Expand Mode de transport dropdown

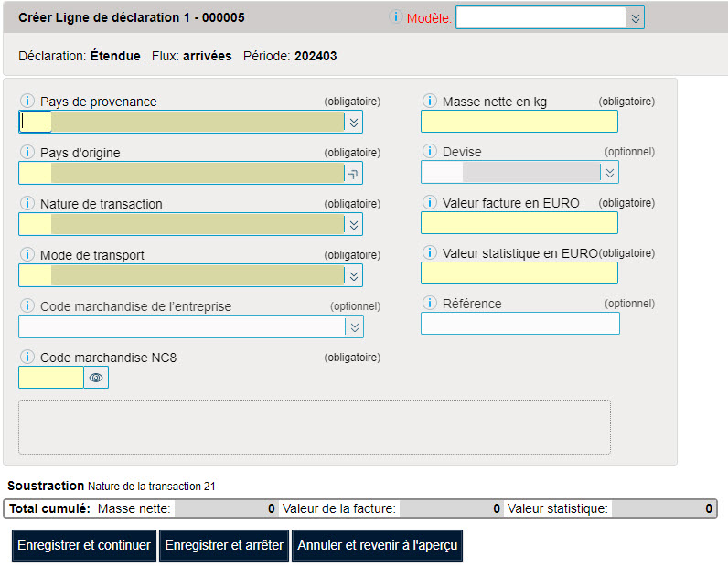tap(354, 276)
